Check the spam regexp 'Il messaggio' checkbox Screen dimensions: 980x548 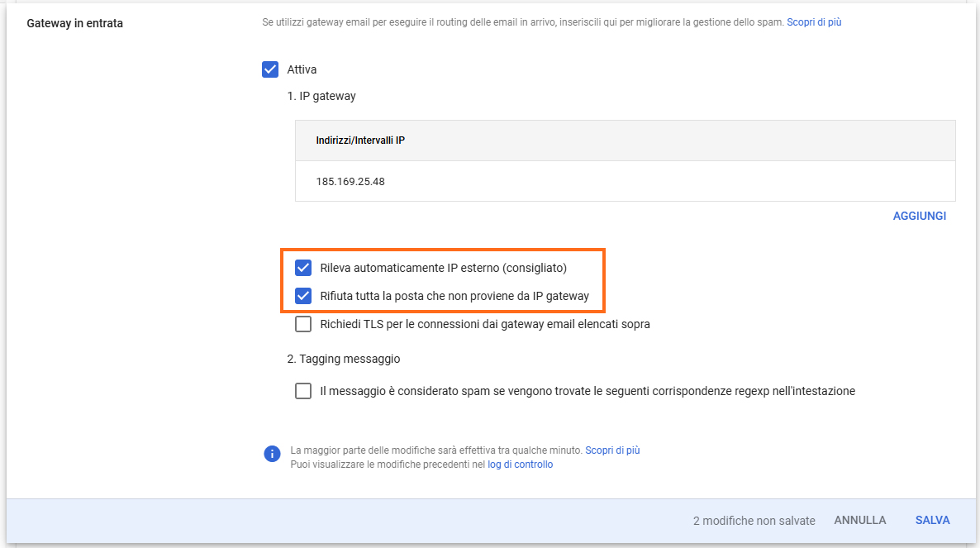(303, 391)
